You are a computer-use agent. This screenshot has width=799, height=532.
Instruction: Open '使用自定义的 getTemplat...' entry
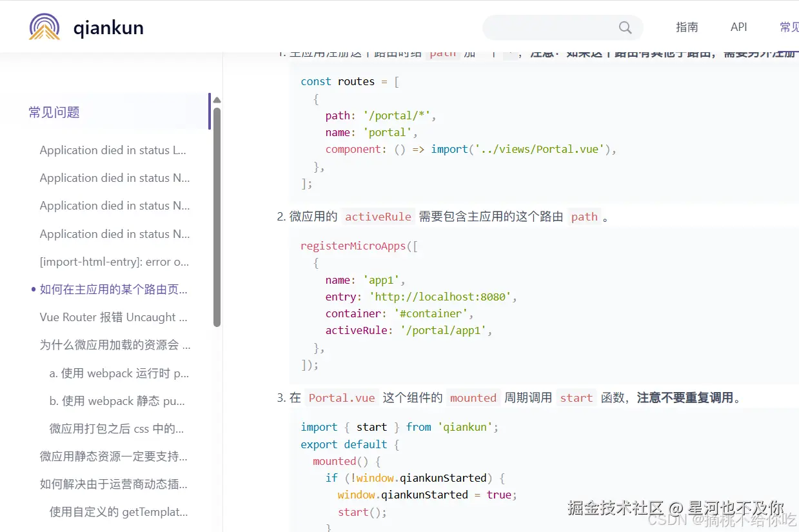119,512
